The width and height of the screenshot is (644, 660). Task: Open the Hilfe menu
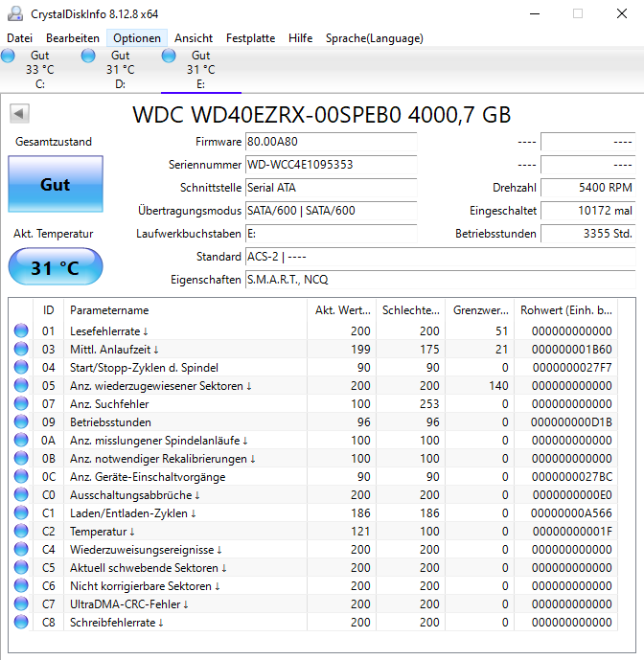300,38
